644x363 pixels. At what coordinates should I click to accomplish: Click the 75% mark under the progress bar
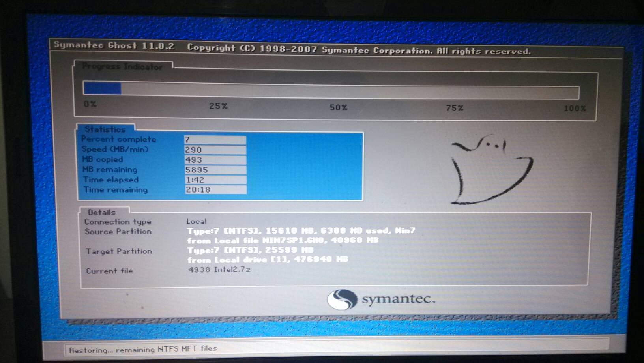pos(455,108)
